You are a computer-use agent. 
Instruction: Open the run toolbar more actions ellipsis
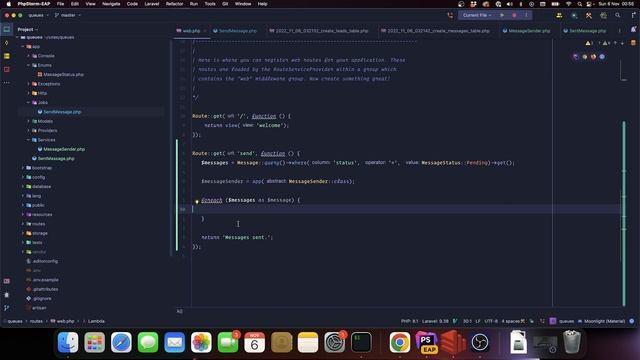click(x=526, y=15)
